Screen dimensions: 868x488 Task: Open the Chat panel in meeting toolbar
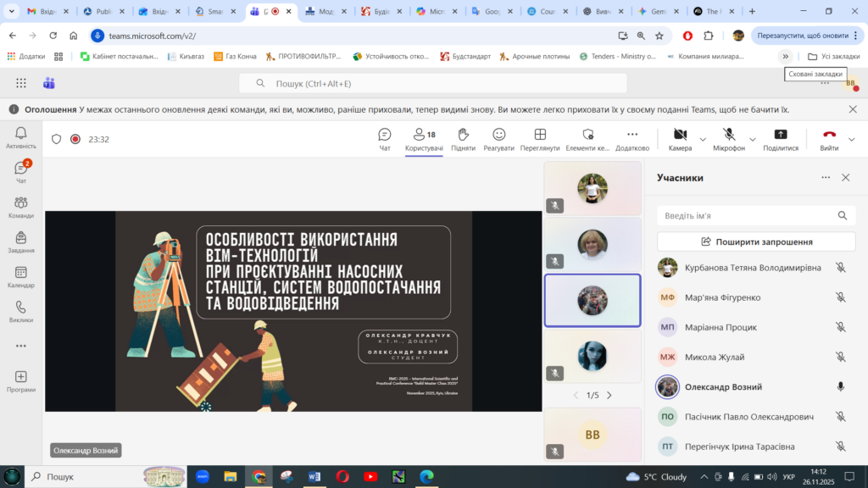coord(385,139)
